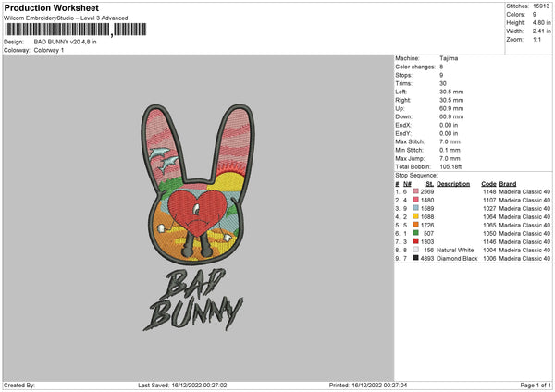Image resolution: width=555 pixels, height=392 pixels.
Task: Click the barcode under the worksheet title
Action: click(x=76, y=30)
